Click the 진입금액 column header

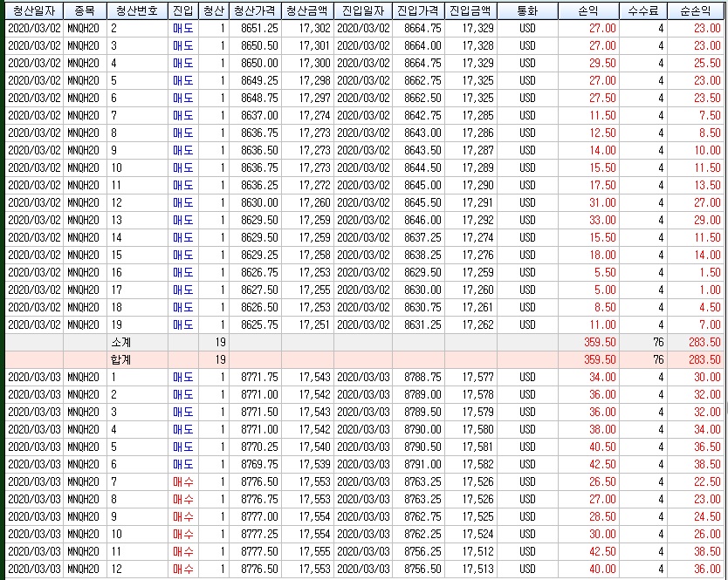click(x=470, y=10)
